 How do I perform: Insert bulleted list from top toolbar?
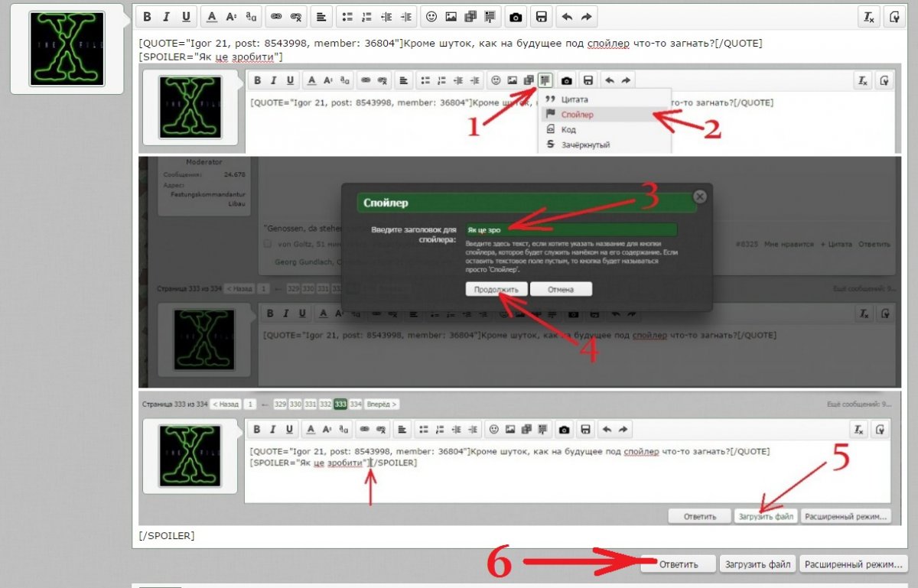point(347,16)
